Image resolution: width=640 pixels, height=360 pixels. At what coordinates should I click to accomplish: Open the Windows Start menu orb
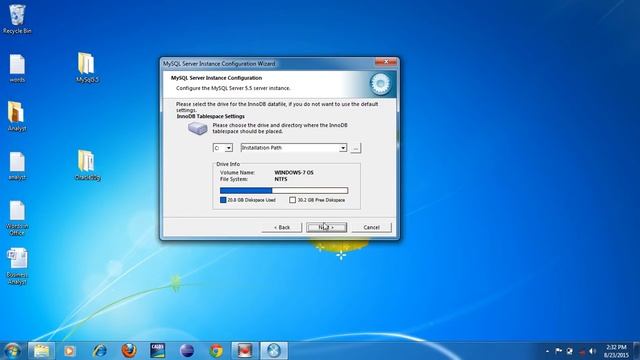coord(12,351)
